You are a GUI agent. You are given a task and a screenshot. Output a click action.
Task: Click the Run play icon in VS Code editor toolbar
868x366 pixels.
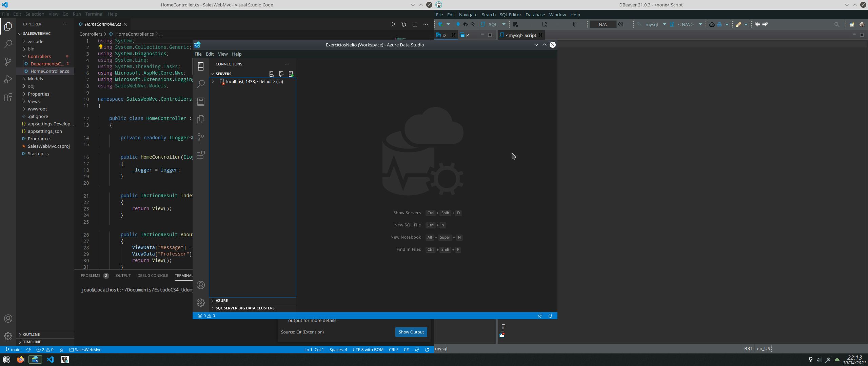point(393,24)
